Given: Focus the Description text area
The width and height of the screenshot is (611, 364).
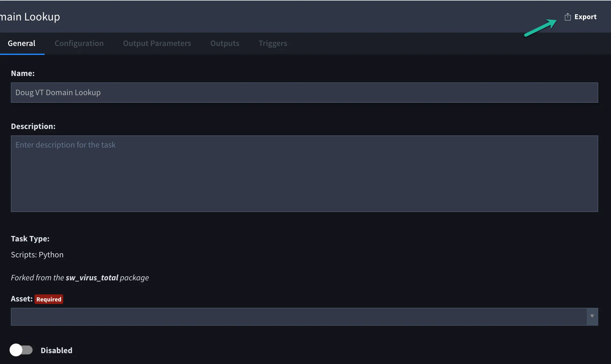Looking at the screenshot, I should tap(304, 174).
